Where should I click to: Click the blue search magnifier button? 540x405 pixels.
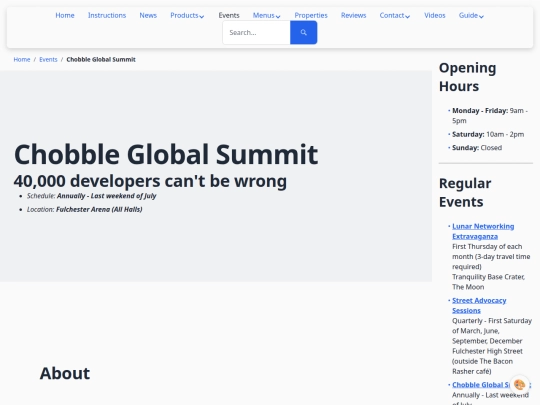303,32
